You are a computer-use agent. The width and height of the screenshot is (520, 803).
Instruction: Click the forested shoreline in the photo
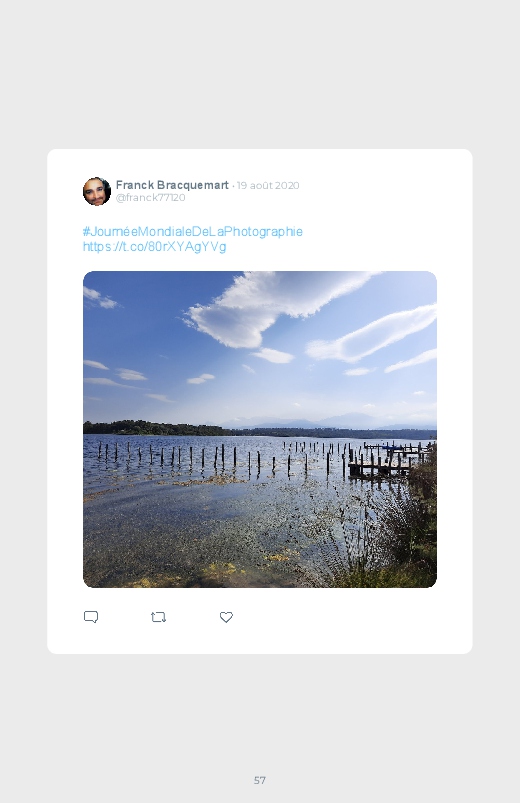pos(154,428)
